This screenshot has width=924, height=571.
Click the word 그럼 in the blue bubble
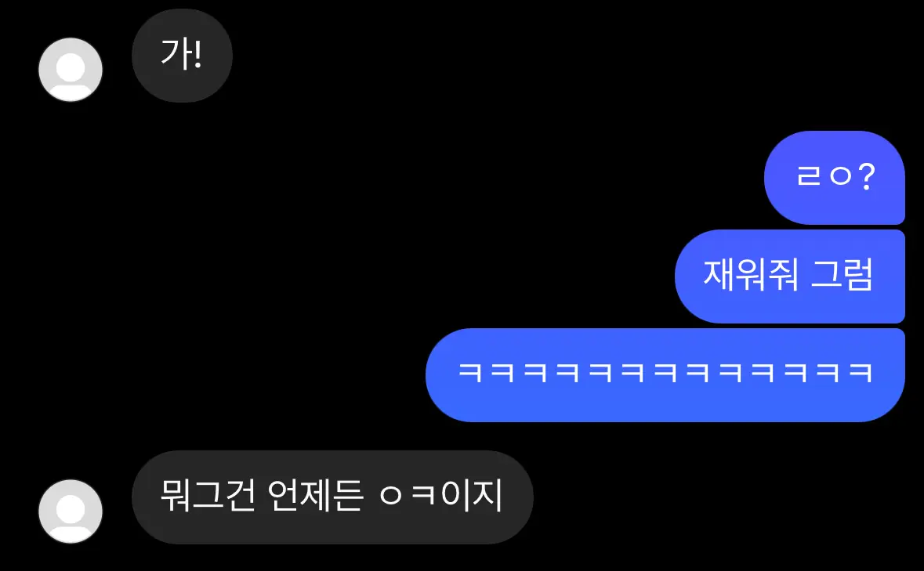(842, 275)
